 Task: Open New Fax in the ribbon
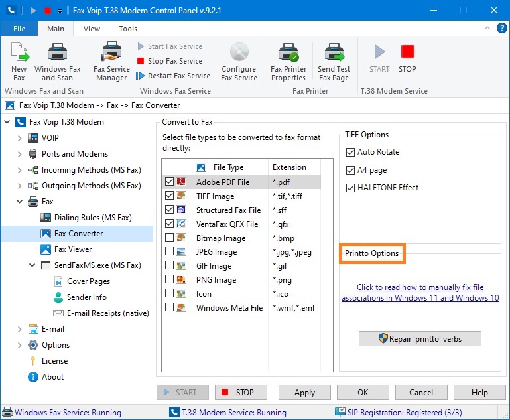[19, 62]
